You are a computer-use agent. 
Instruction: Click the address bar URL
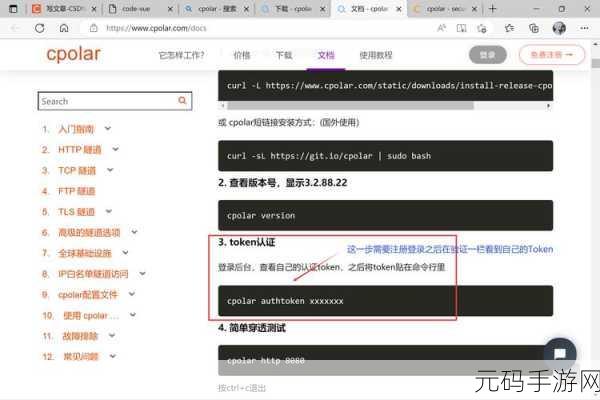(156, 28)
